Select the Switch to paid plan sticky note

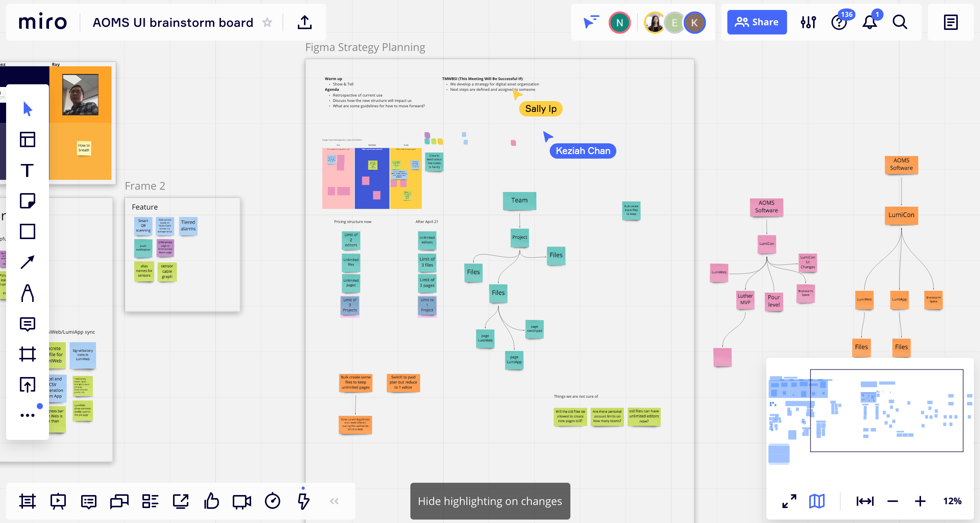[x=403, y=382]
